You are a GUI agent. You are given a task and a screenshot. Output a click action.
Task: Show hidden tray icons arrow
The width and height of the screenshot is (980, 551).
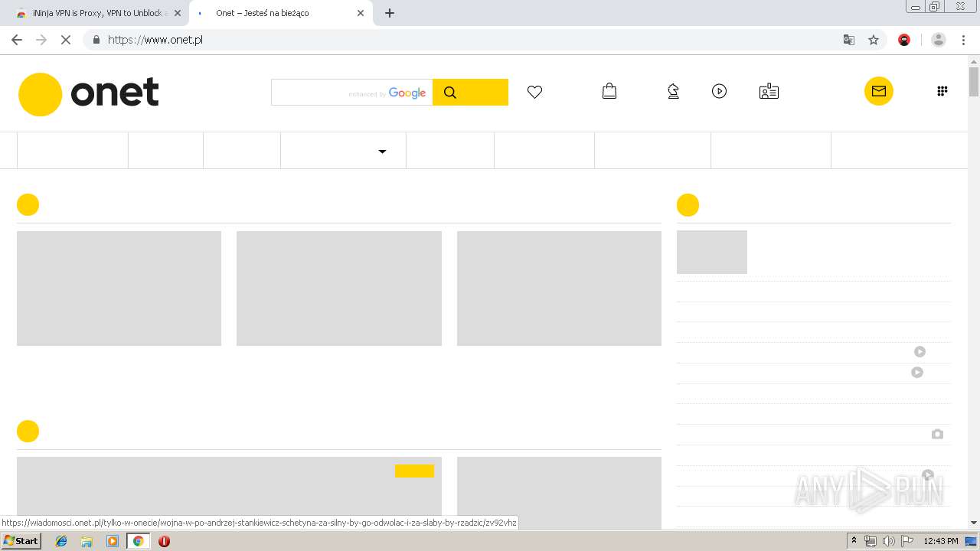[x=854, y=541]
